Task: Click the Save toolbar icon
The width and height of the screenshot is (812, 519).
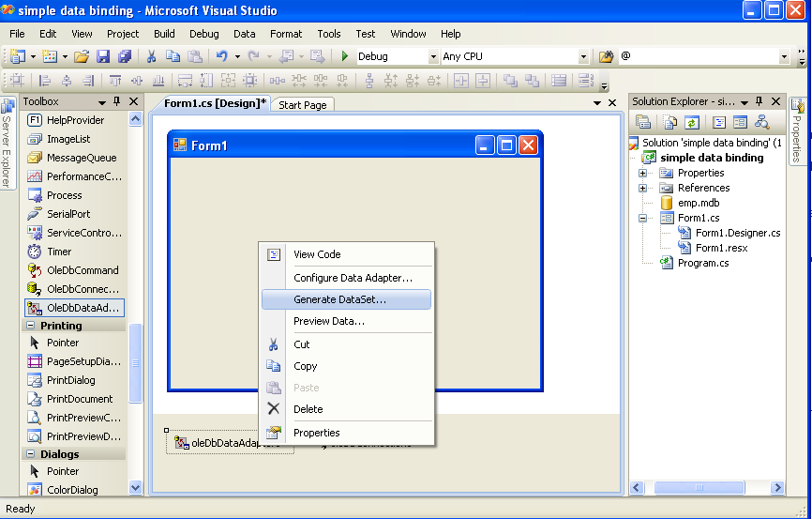Action: tap(103, 56)
